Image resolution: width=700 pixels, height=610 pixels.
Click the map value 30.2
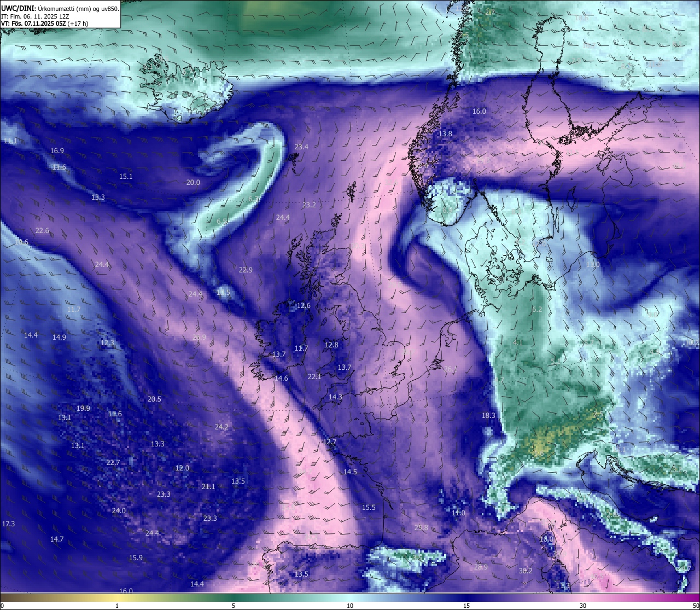(525, 571)
